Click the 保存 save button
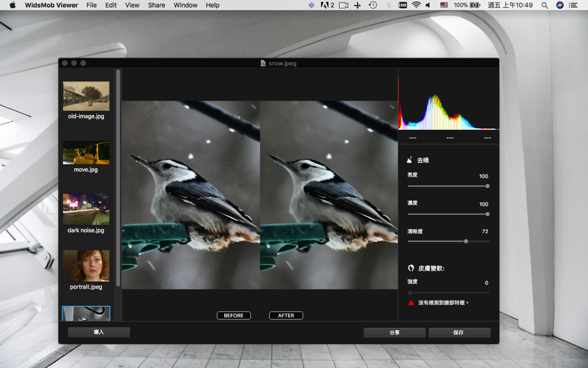 [x=459, y=333]
